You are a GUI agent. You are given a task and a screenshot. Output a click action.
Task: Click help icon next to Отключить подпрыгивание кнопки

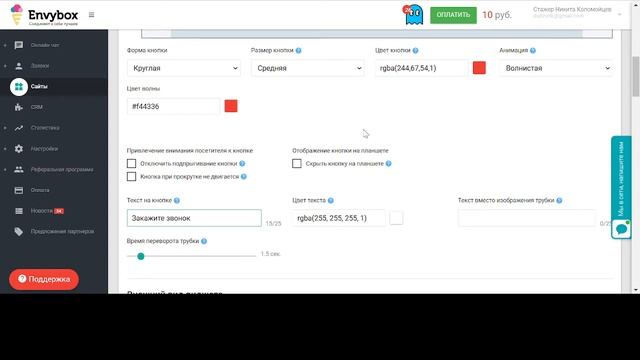242,164
